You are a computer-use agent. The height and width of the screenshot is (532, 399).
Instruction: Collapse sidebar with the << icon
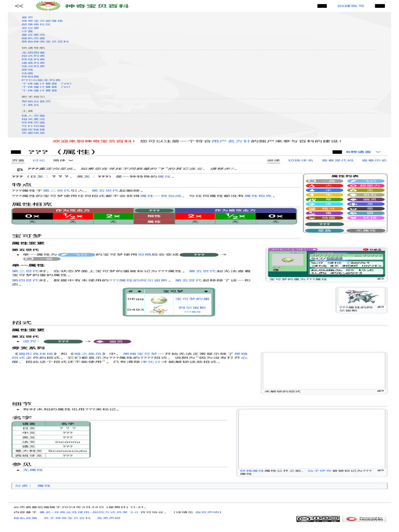(19, 6)
